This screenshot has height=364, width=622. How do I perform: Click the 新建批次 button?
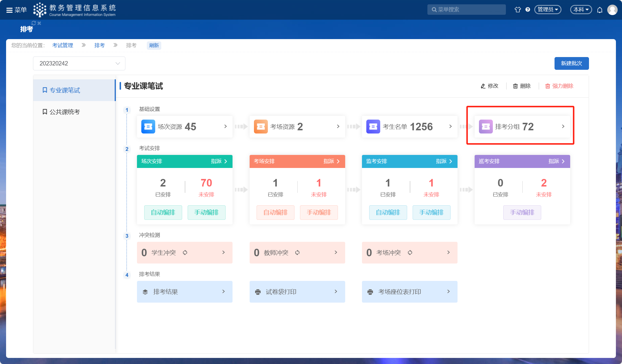click(571, 63)
